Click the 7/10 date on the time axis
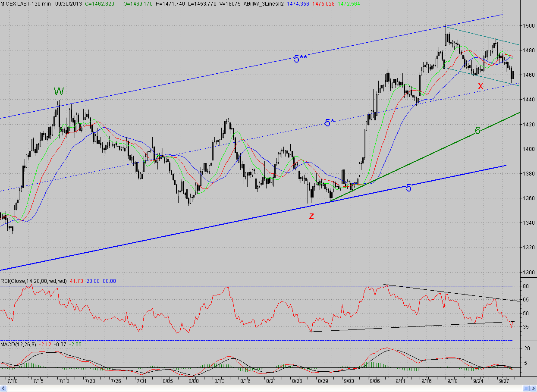 (13, 381)
